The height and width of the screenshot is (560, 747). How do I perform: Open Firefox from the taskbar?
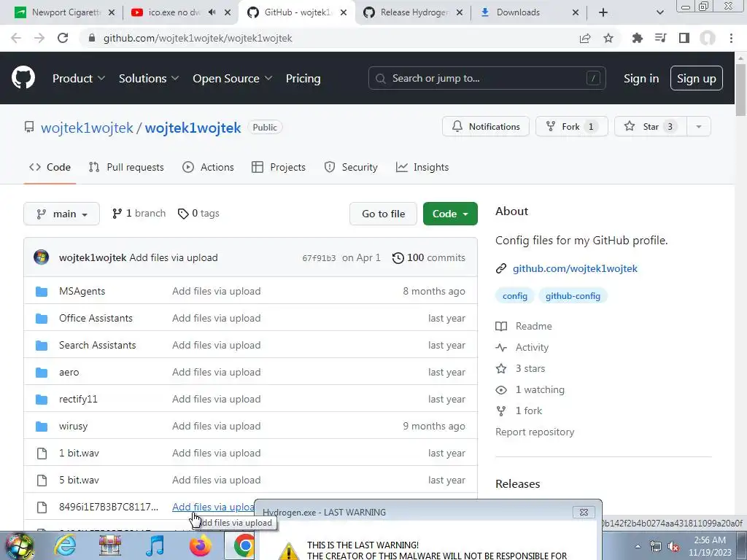pyautogui.click(x=201, y=545)
